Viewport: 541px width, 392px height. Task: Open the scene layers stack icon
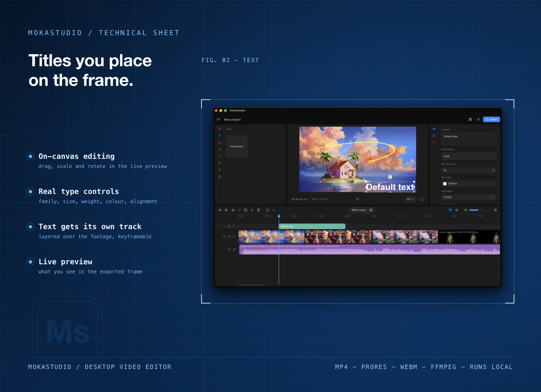point(371,210)
